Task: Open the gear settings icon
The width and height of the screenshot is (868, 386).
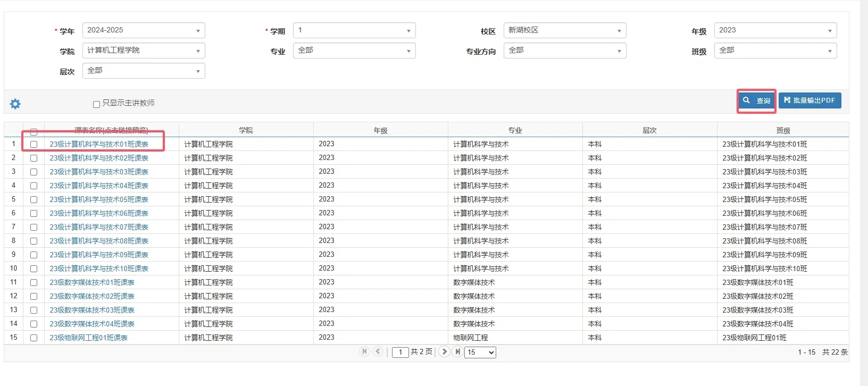Action: (15, 104)
